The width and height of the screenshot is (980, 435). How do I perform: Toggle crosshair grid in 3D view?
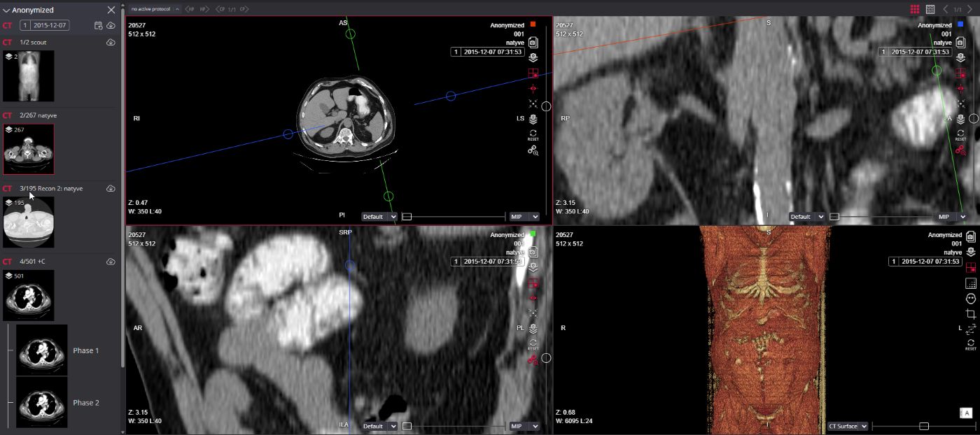(x=970, y=267)
